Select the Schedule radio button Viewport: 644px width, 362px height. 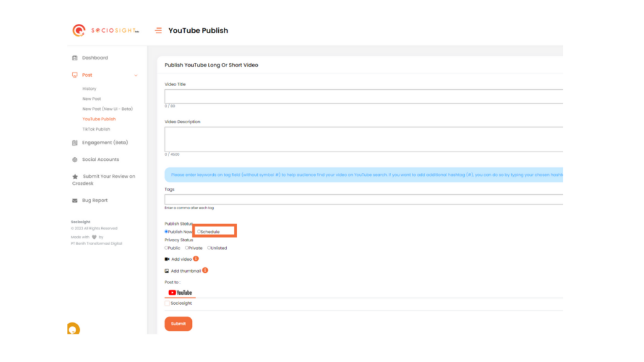point(199,232)
